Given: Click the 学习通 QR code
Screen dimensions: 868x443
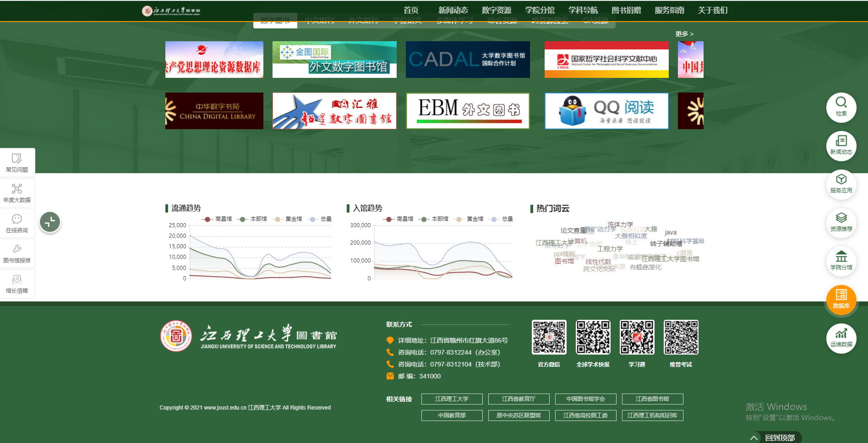Looking at the screenshot, I should pos(637,337).
